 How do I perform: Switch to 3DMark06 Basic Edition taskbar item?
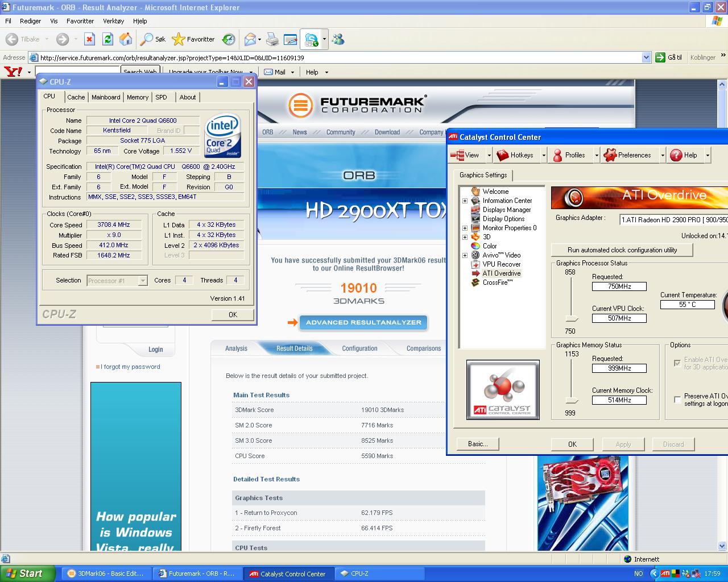coord(107,573)
